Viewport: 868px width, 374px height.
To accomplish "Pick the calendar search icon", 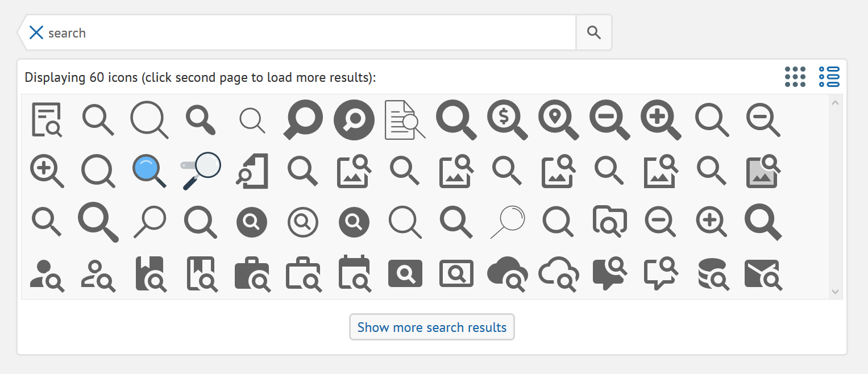I will pos(354,274).
